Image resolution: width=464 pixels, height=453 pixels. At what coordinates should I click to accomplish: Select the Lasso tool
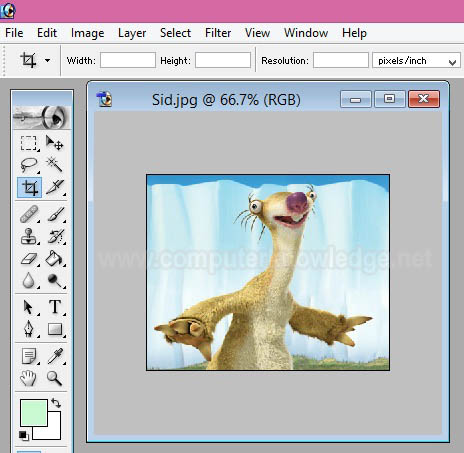tap(29, 165)
